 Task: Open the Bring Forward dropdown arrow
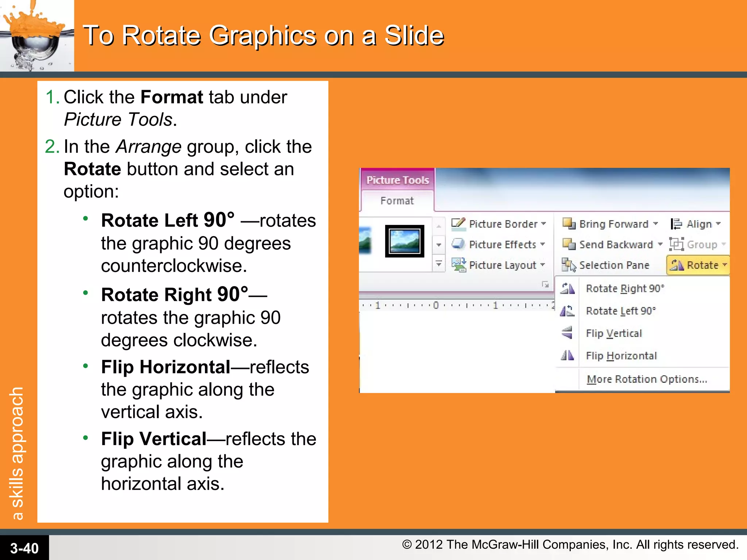pyautogui.click(x=655, y=224)
